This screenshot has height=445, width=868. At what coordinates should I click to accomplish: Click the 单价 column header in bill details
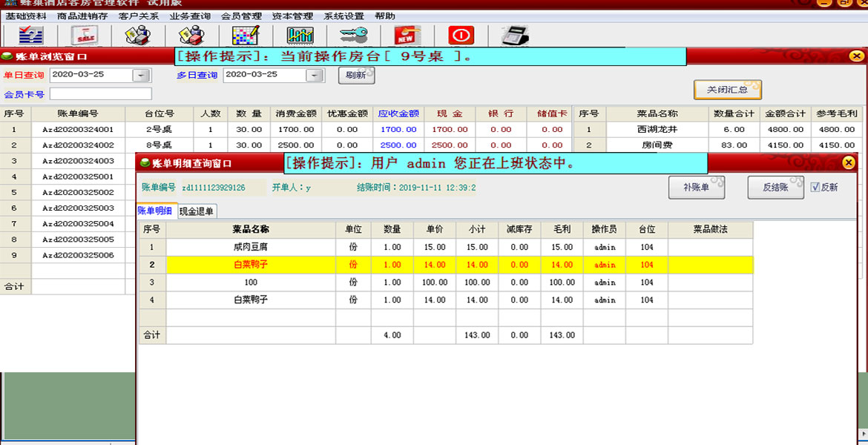(435, 229)
